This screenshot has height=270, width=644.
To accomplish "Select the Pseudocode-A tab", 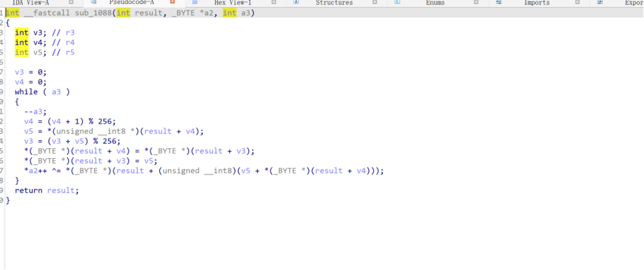I will tap(131, 2).
